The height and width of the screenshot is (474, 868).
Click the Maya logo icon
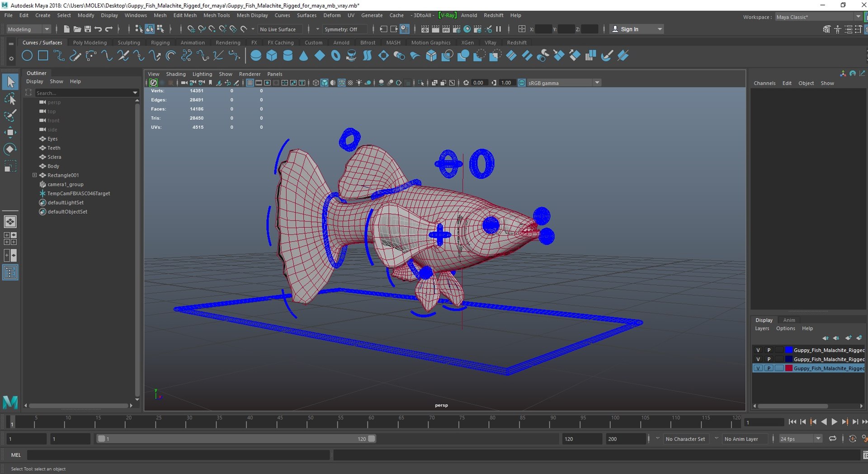tap(10, 402)
